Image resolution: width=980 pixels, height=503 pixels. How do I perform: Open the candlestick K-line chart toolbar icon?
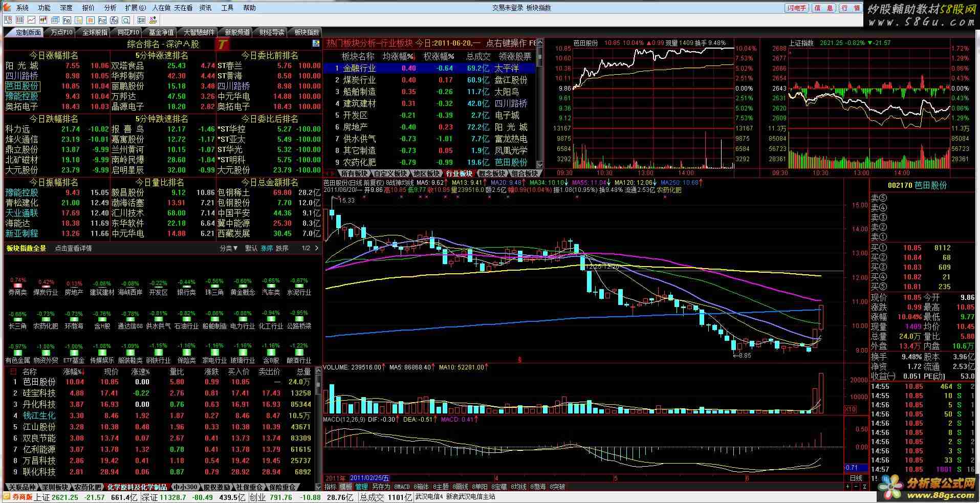coord(43,20)
